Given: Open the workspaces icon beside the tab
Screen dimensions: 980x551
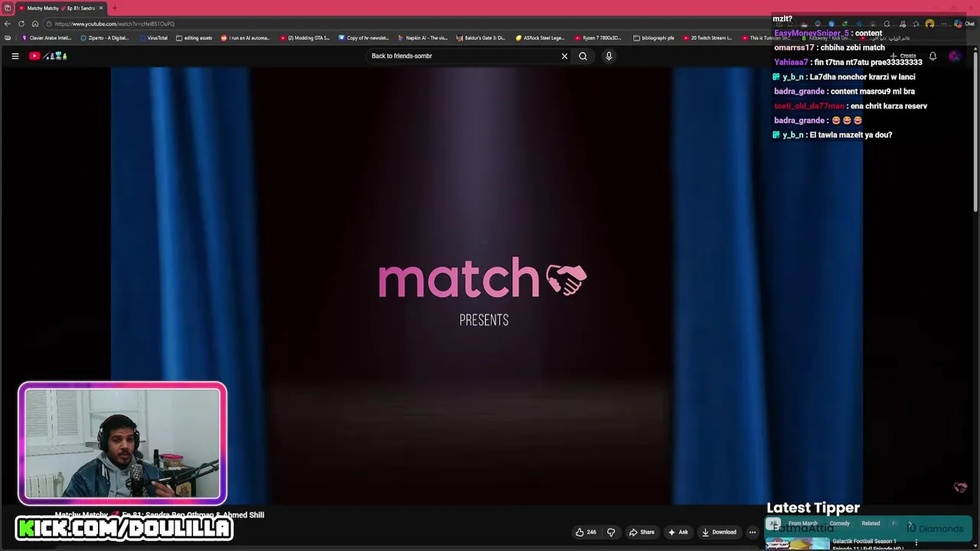Looking at the screenshot, I should (7, 8).
